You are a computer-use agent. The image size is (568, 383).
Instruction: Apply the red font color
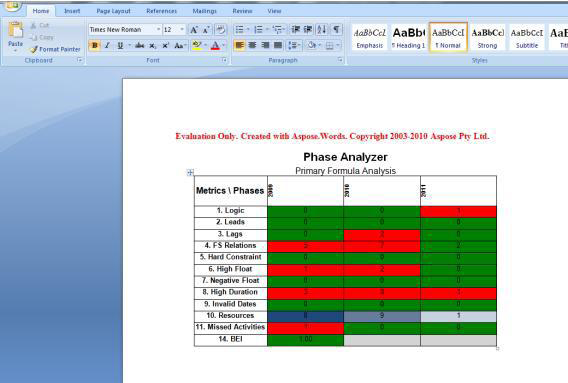click(x=216, y=46)
